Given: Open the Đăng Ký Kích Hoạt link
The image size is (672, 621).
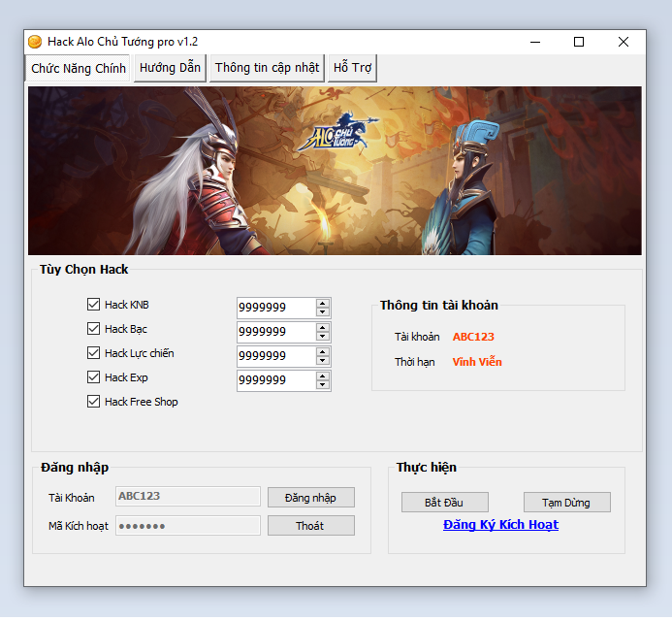Looking at the screenshot, I should (500, 525).
